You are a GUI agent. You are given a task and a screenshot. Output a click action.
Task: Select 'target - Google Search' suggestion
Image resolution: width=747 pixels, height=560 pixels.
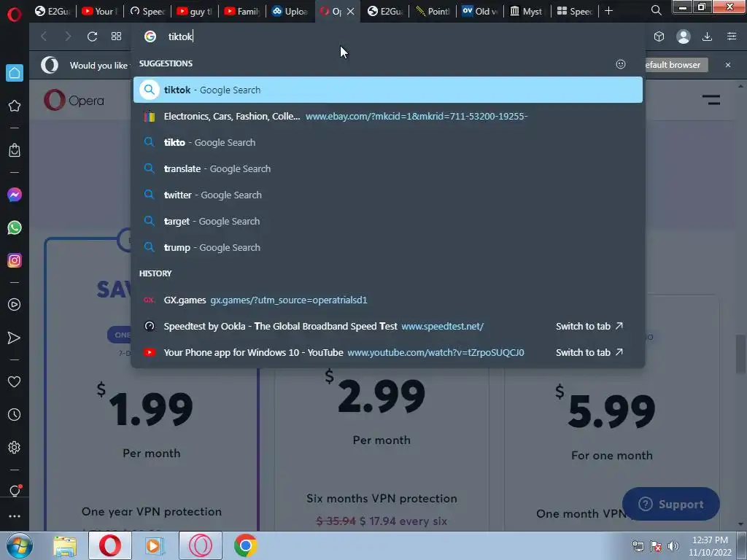pyautogui.click(x=388, y=221)
